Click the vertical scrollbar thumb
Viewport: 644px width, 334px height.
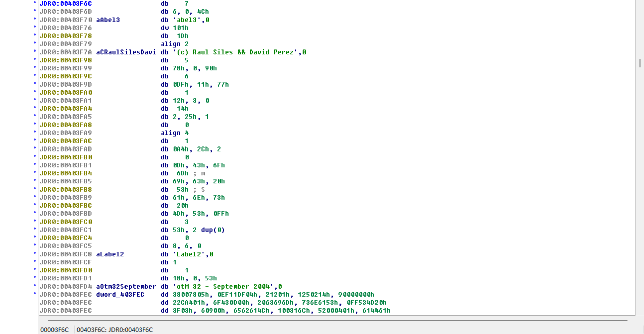coord(640,63)
